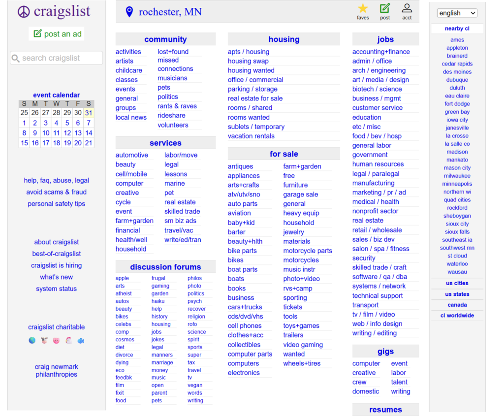This screenshot has width=504, height=420.
Task: Click the location pin icon beside rochester, MN
Action: coord(129,12)
